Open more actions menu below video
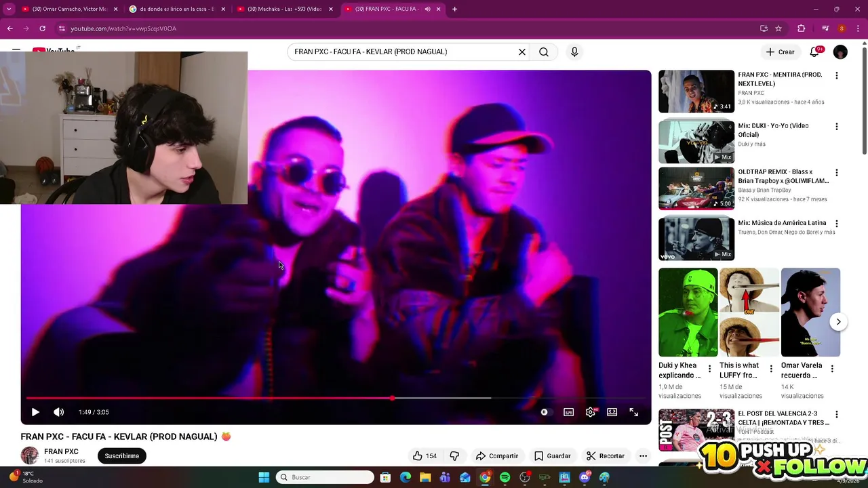868x488 pixels. click(643, 456)
